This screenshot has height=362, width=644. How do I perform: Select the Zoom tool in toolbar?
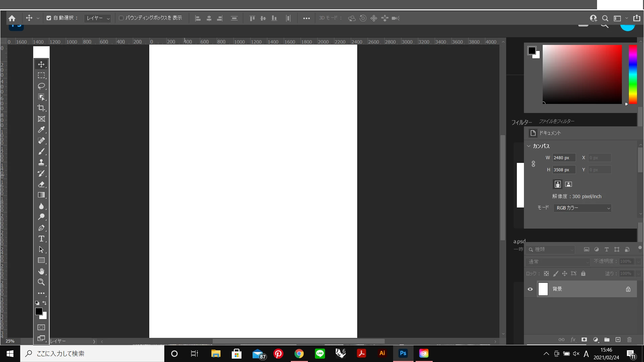pos(41,282)
